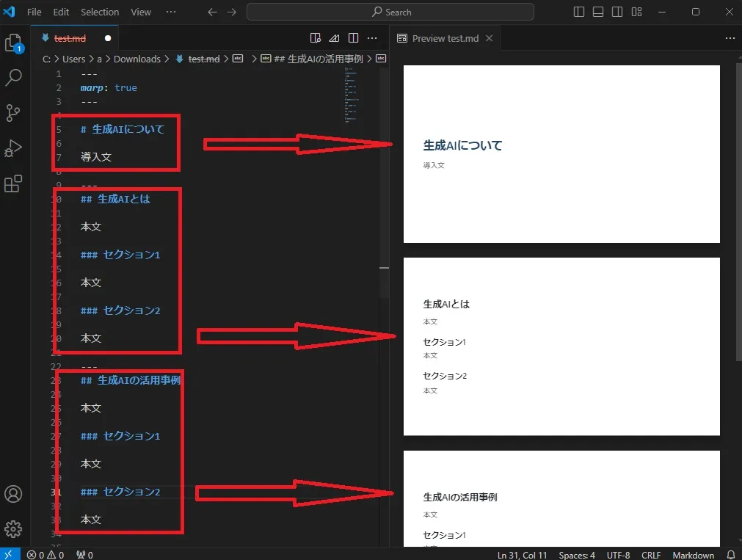
Task: Show more menu items ellipsis
Action: (171, 12)
